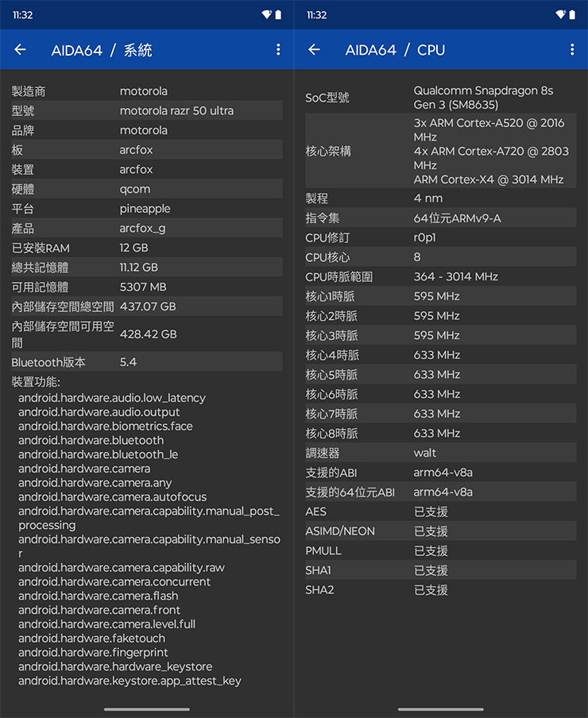588x718 pixels.
Task: Select the Bluetooth版本 5.4 row
Action: (146, 361)
